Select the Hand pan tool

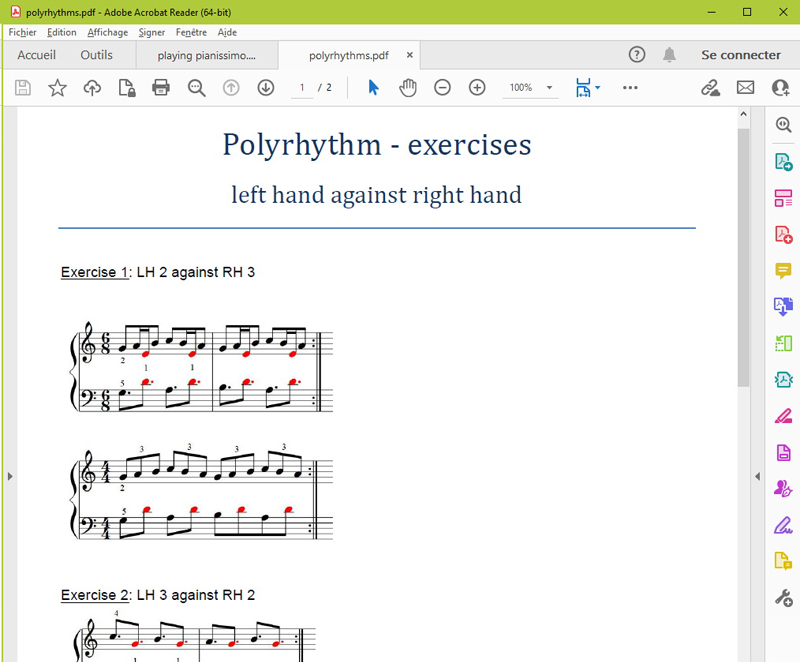408,88
